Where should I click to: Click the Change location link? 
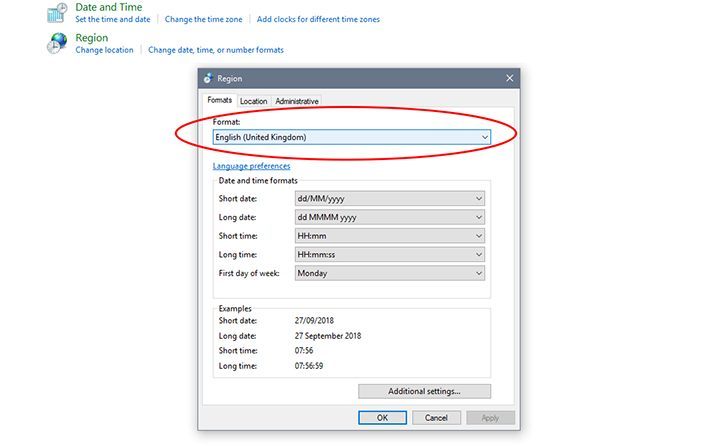point(104,50)
